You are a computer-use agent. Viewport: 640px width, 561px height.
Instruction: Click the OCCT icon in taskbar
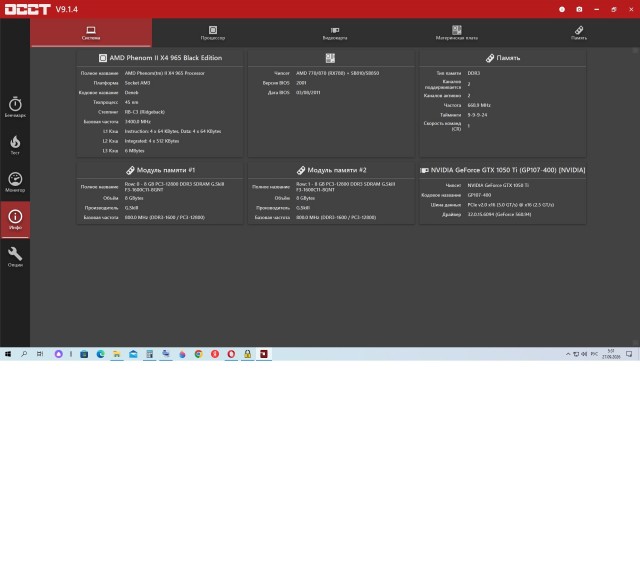pos(264,354)
